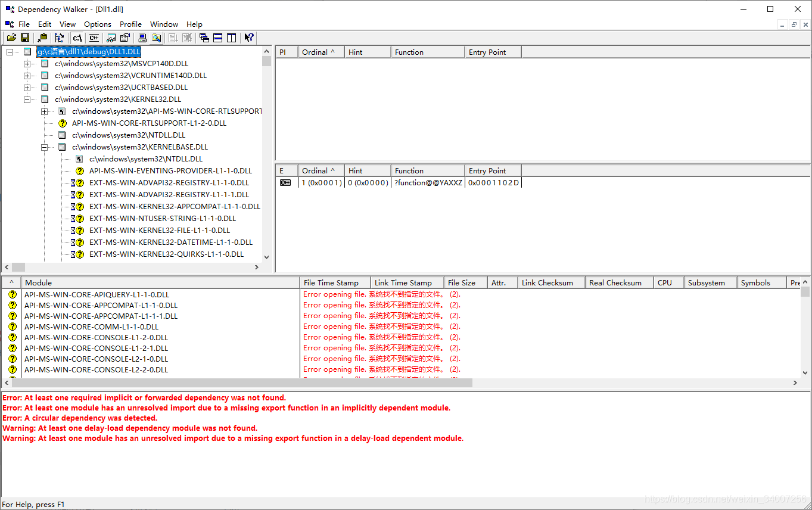Click tree pane horizontal scrollbar right arrow
Image resolution: width=812 pixels, height=510 pixels.
click(257, 267)
